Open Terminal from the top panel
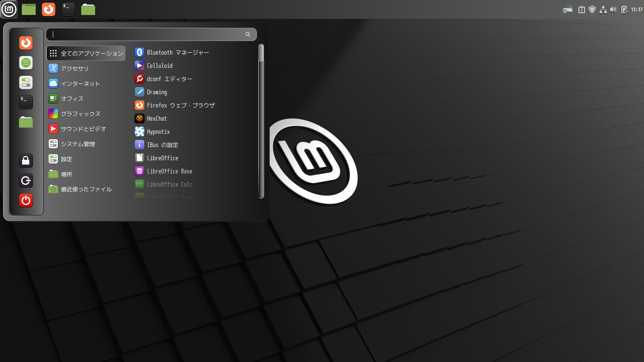Screen dimensions: 644x362 coord(68,9)
